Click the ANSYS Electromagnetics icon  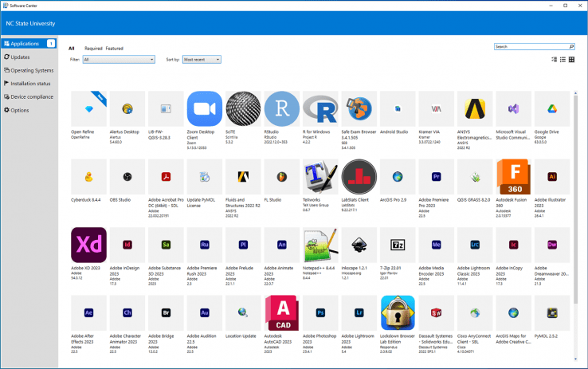tap(475, 108)
